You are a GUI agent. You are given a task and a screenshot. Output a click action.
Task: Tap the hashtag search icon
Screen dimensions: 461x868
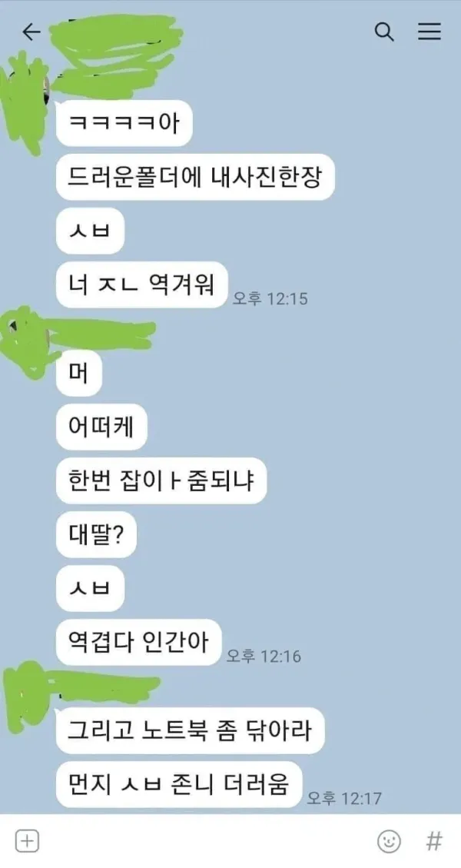coord(434,841)
